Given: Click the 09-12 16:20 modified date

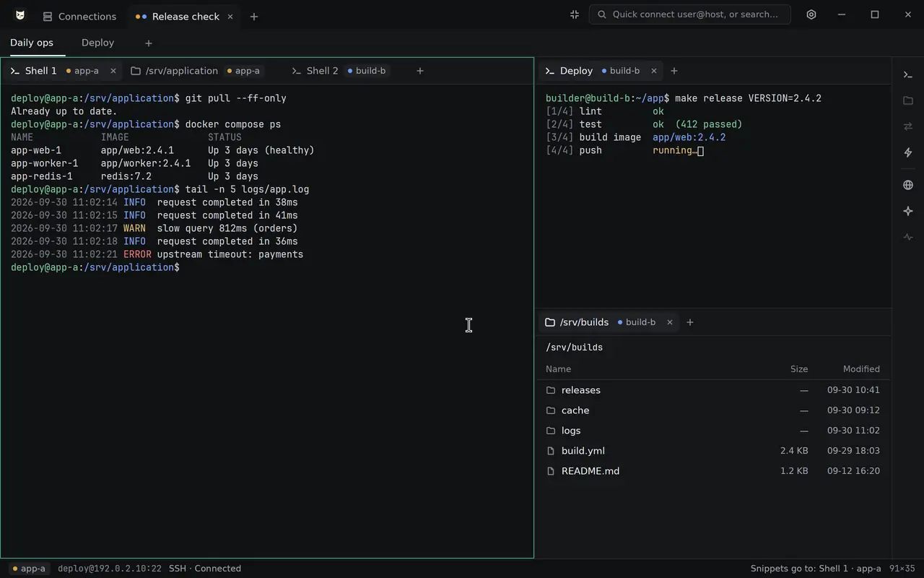Looking at the screenshot, I should 853,471.
